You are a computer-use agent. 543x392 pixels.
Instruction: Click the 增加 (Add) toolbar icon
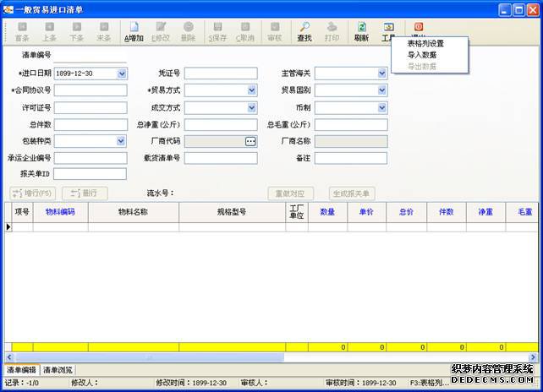134,32
